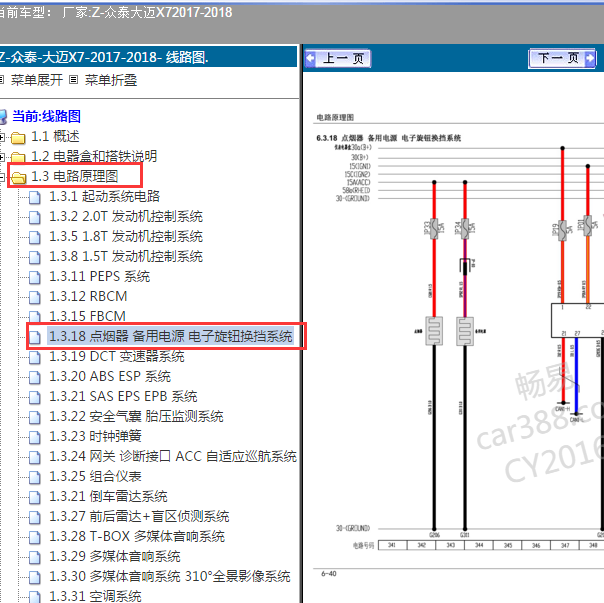604x603 pixels.
Task: Click 菜单折叠 to collapse all menus
Action: [x=111, y=80]
